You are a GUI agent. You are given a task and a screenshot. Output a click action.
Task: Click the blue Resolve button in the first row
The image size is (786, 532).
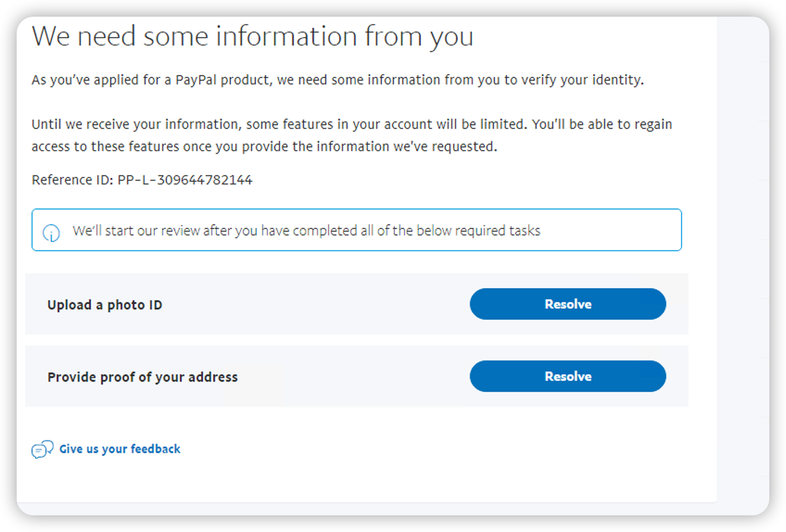pos(568,304)
